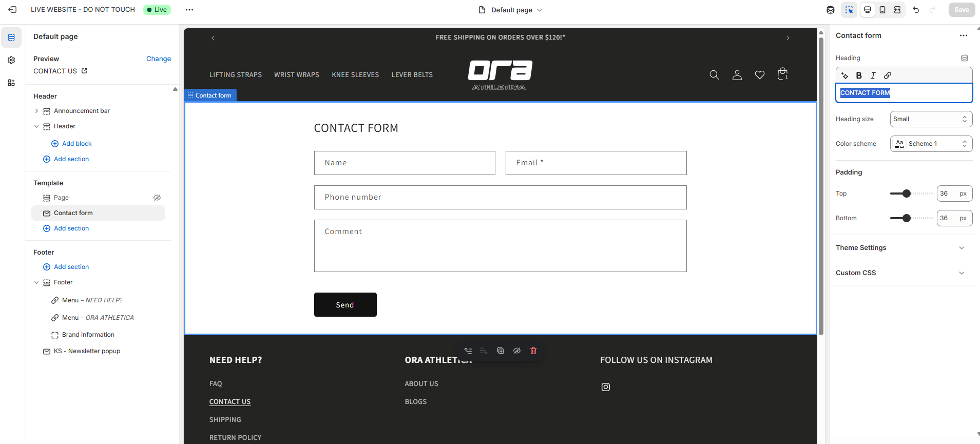Hide section via floating toolbar eye icon

517,351
